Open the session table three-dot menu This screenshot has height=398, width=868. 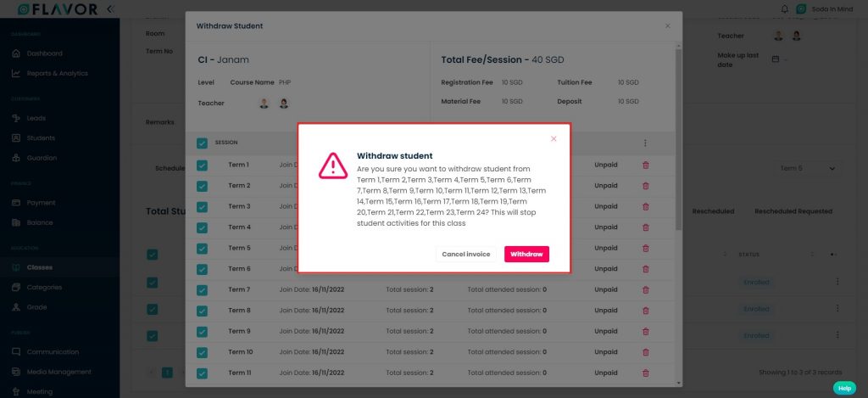(645, 143)
